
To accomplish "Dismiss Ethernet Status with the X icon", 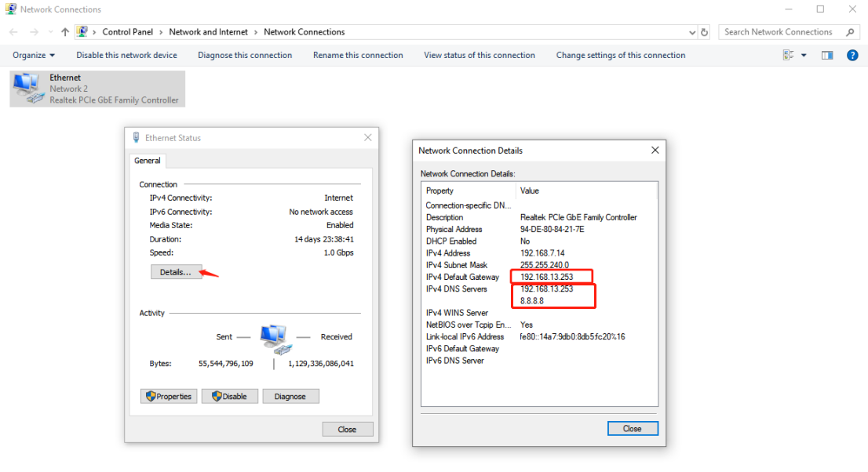I will click(x=367, y=138).
